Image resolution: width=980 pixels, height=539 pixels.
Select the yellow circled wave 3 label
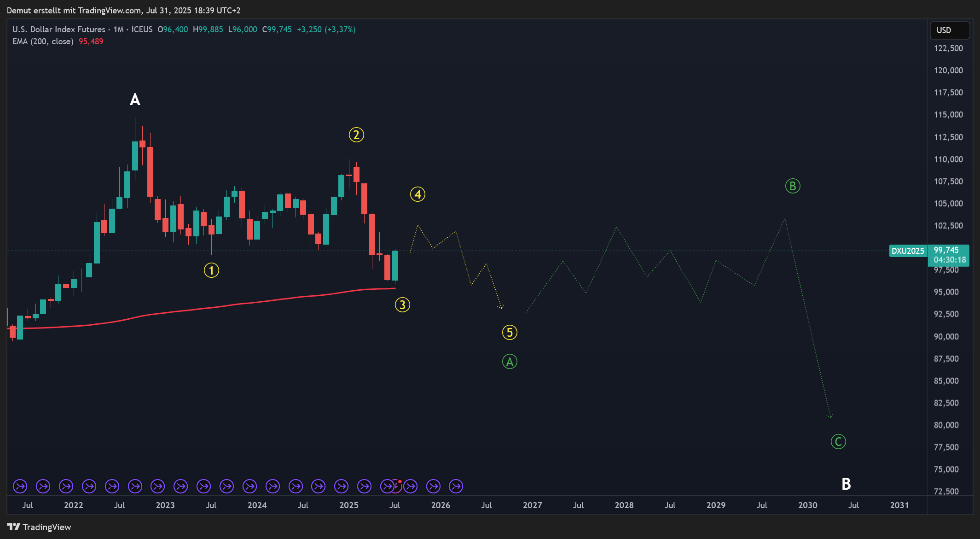[x=402, y=305]
